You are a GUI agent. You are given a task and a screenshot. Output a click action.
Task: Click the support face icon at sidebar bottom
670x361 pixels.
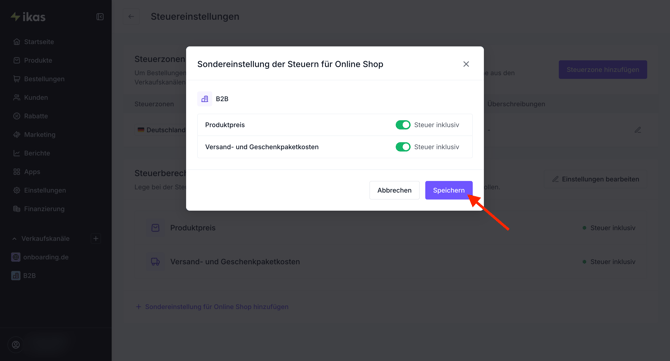(16, 345)
